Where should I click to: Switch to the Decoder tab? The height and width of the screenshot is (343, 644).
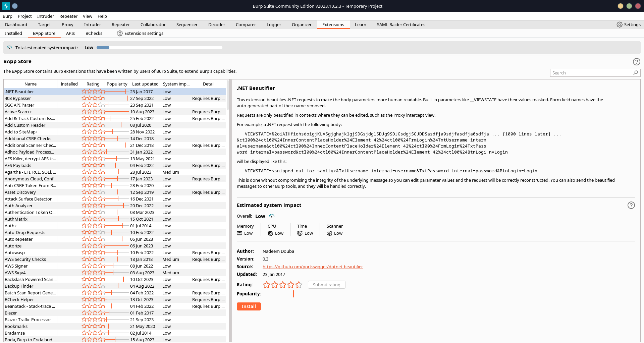[216, 24]
